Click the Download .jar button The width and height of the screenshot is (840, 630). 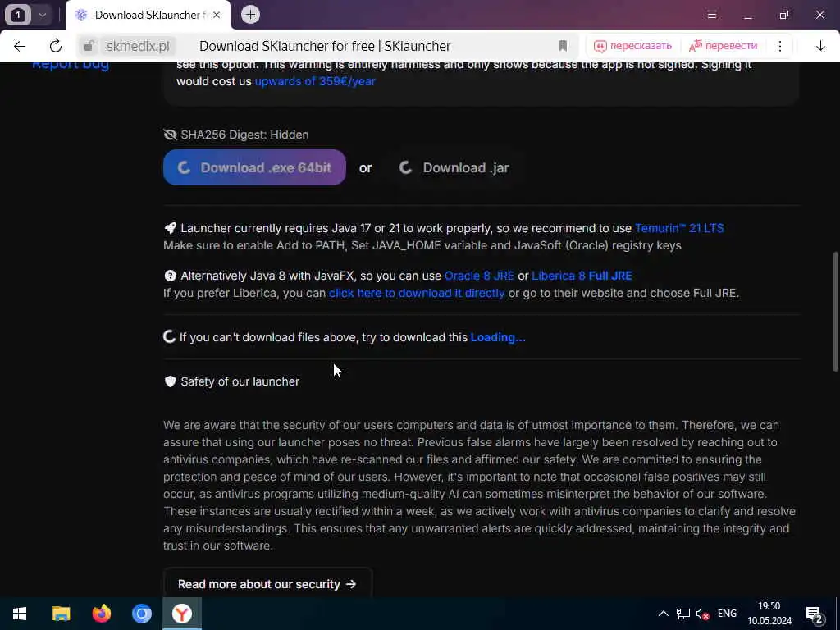tap(454, 167)
